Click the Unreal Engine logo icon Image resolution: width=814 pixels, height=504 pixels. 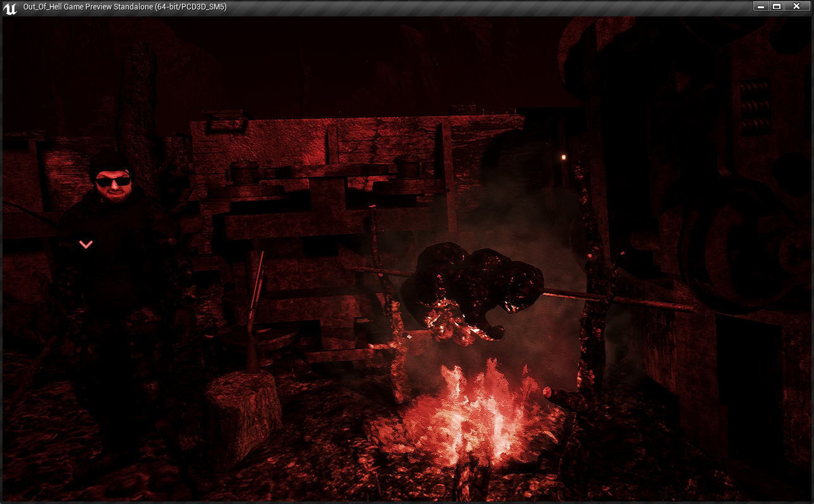[x=9, y=8]
